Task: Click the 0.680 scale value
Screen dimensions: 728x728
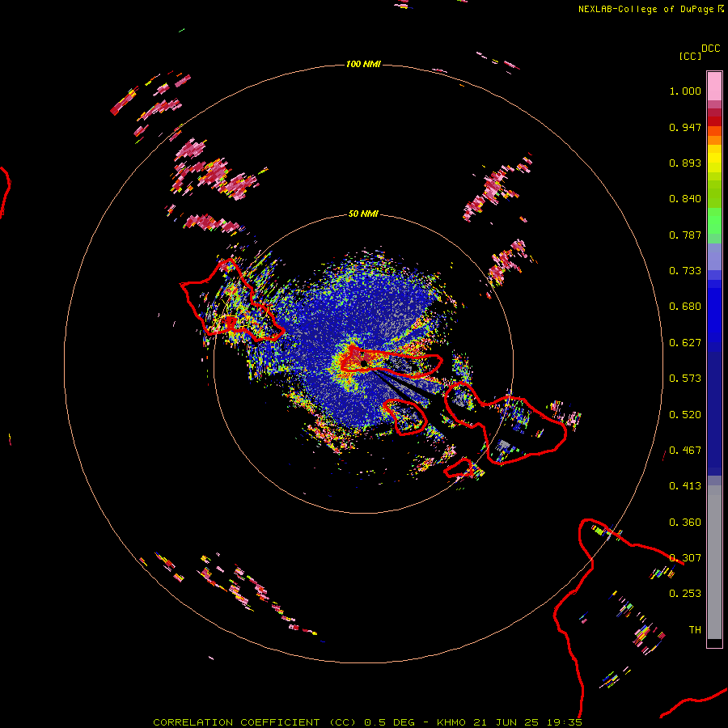Action: (685, 307)
